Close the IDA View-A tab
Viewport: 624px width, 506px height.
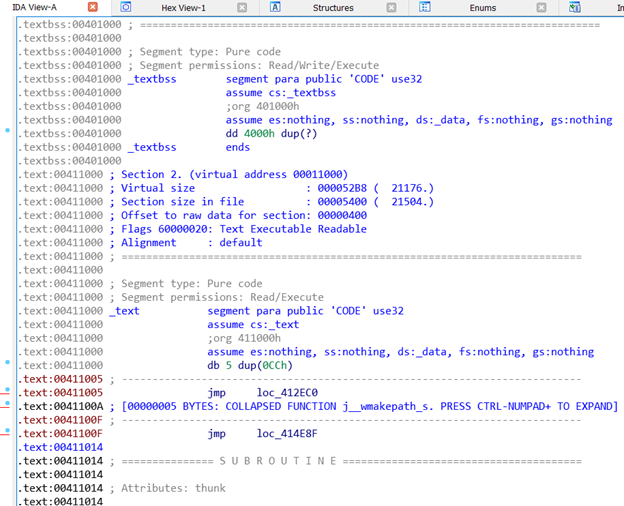point(93,7)
